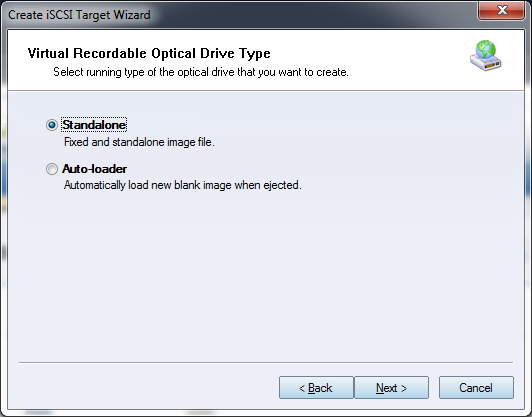Image resolution: width=532 pixels, height=417 pixels.
Task: Click the globe drive wizard icon
Action: point(486,56)
